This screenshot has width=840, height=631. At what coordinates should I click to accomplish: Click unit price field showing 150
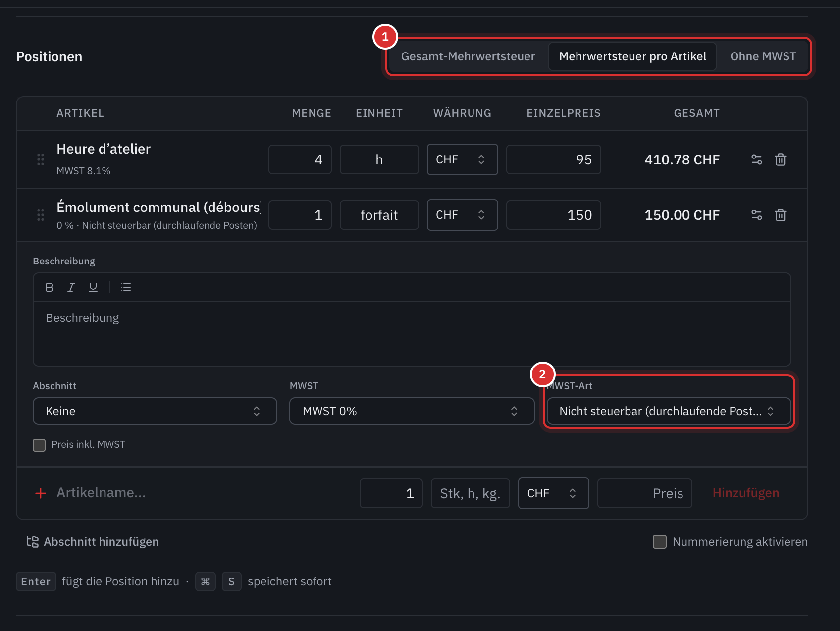[553, 215]
